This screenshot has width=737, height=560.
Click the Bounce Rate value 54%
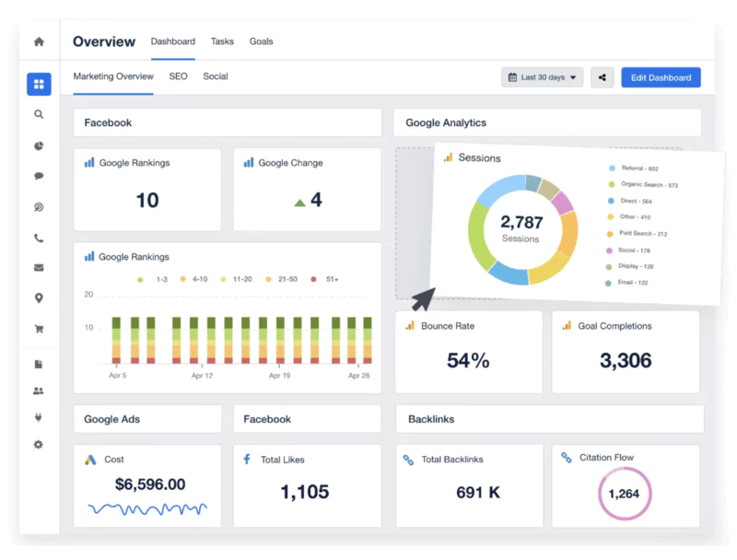tap(468, 360)
